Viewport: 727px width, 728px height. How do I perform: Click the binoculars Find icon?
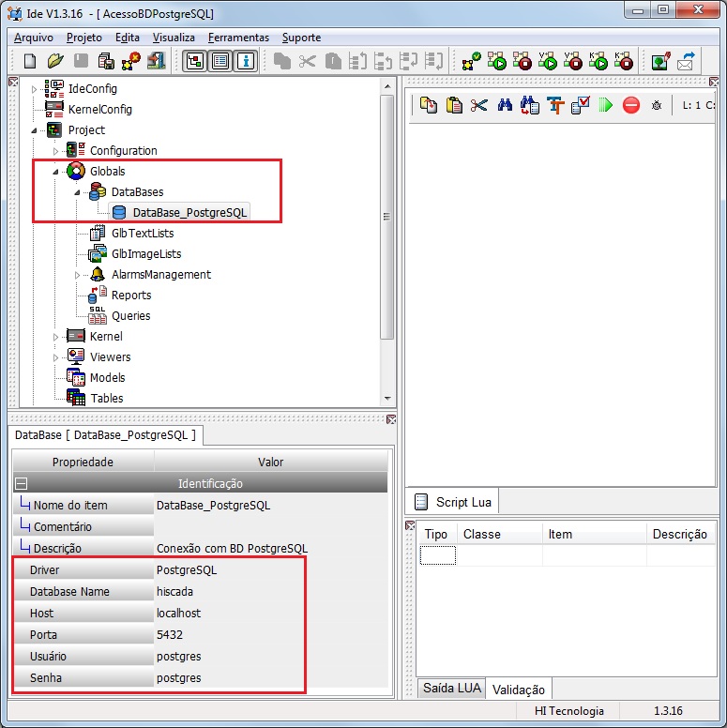pos(505,105)
